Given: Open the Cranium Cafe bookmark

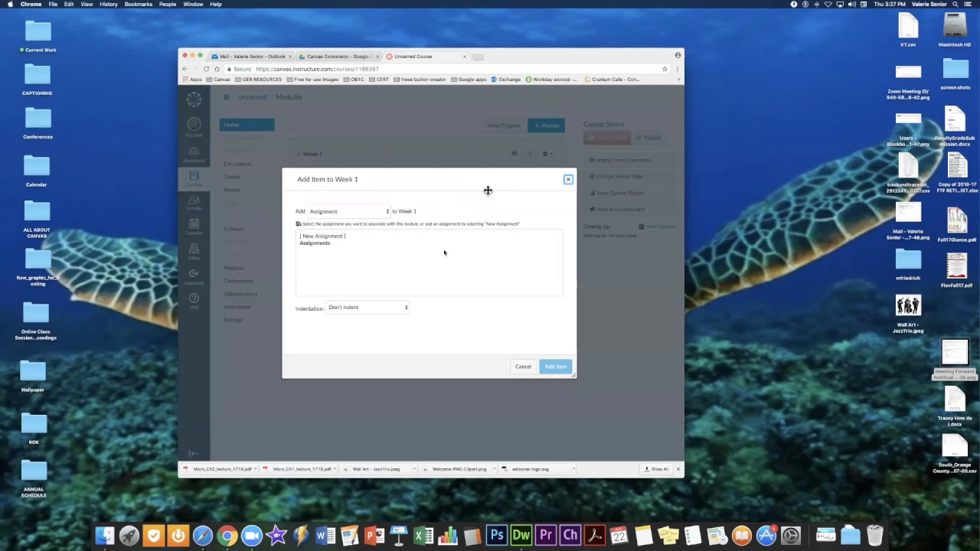Looking at the screenshot, I should click(612, 80).
